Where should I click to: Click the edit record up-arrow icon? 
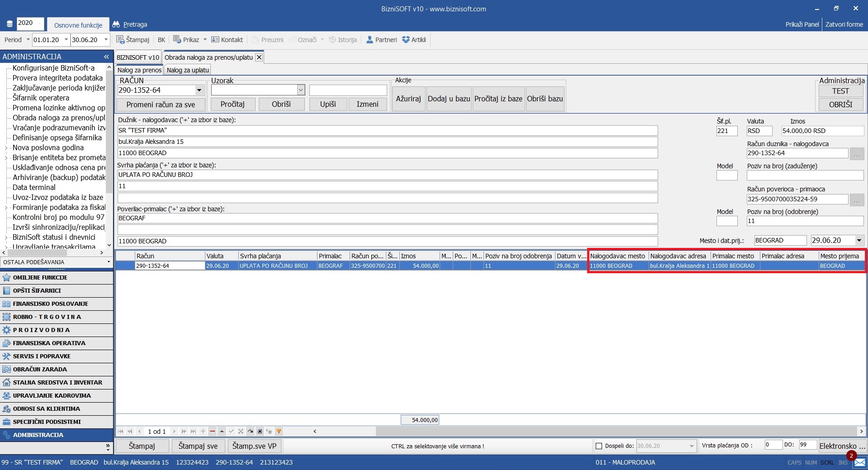pos(222,432)
